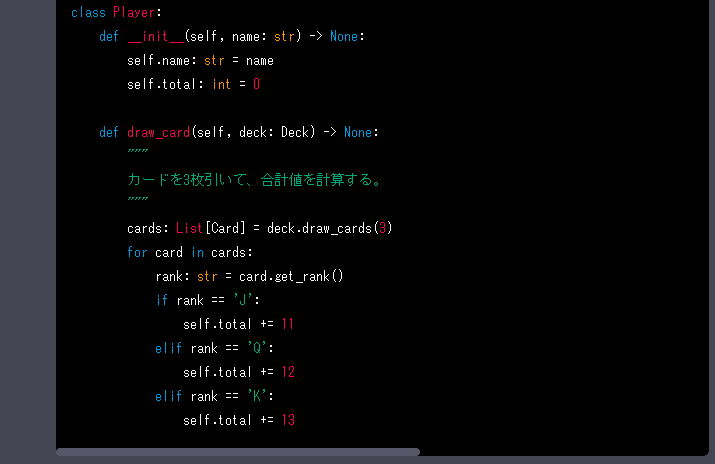Click 'self.total: int = 0' line
The image size is (715, 464).
coord(193,84)
